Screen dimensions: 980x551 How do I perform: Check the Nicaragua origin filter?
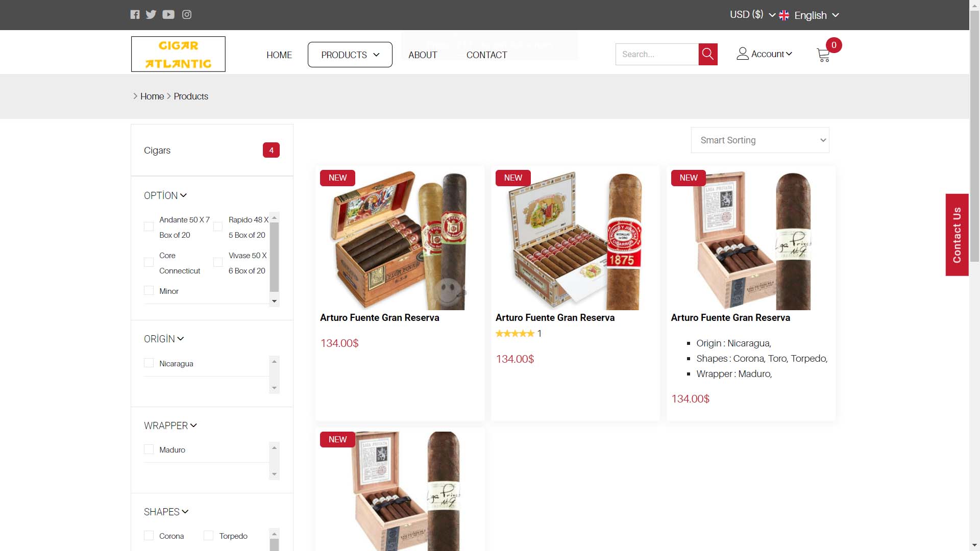149,363
